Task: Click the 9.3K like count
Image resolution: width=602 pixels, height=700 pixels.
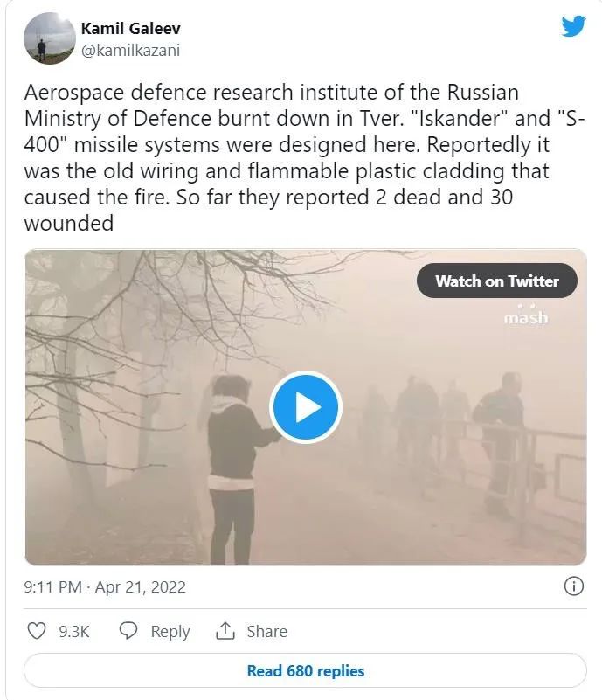Action: (x=74, y=631)
